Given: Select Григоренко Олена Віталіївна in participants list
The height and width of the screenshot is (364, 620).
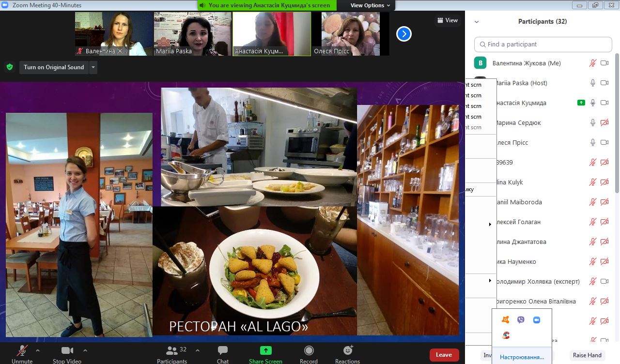Looking at the screenshot, I should [542, 301].
